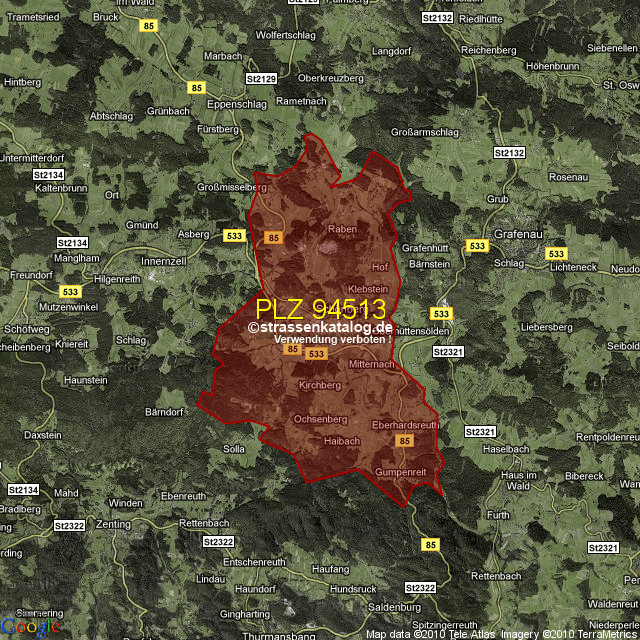Click the 533 shield above Mutzenwinkel
This screenshot has height=640, width=640.
click(69, 292)
